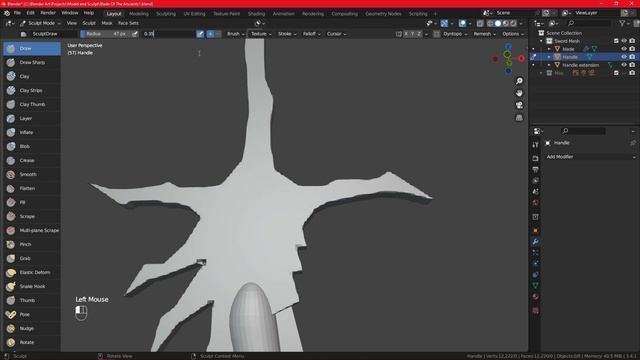Toggle the viewport camera view icon

tap(519, 105)
